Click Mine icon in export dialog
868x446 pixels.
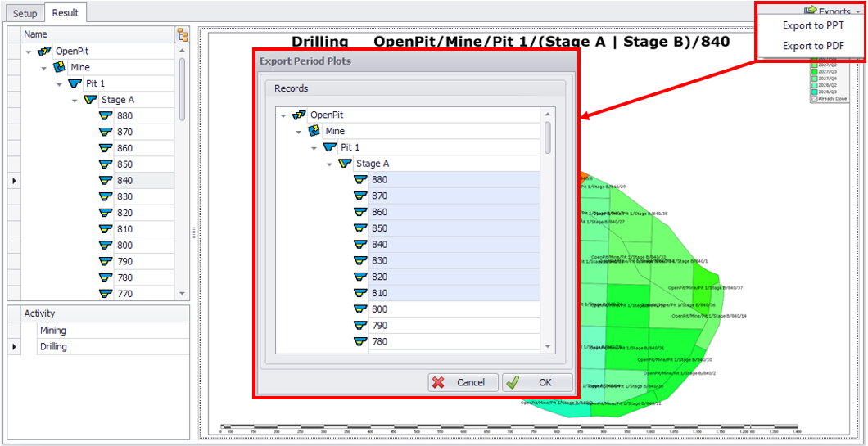(x=314, y=131)
